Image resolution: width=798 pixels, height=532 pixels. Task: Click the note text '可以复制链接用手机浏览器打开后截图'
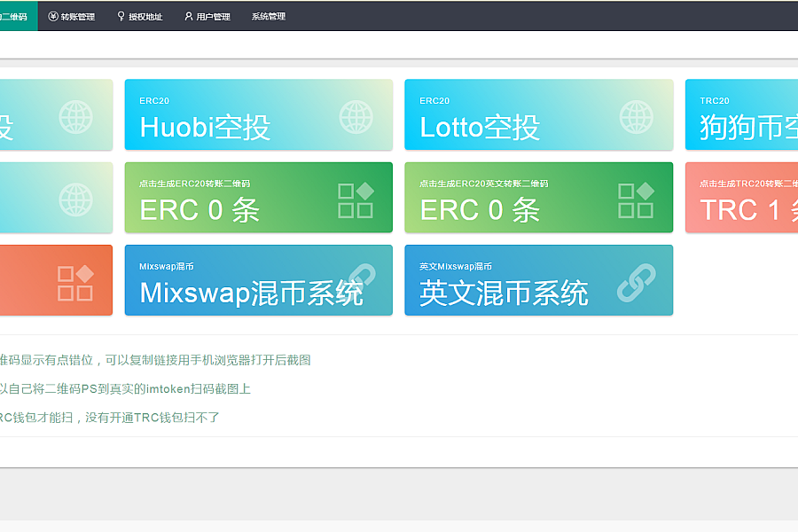coord(208,360)
